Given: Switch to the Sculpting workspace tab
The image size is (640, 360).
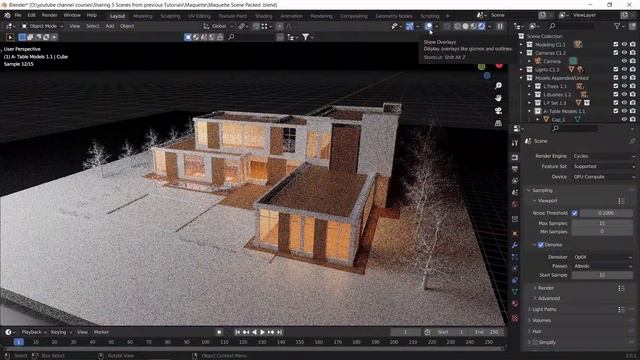Looking at the screenshot, I should point(170,16).
